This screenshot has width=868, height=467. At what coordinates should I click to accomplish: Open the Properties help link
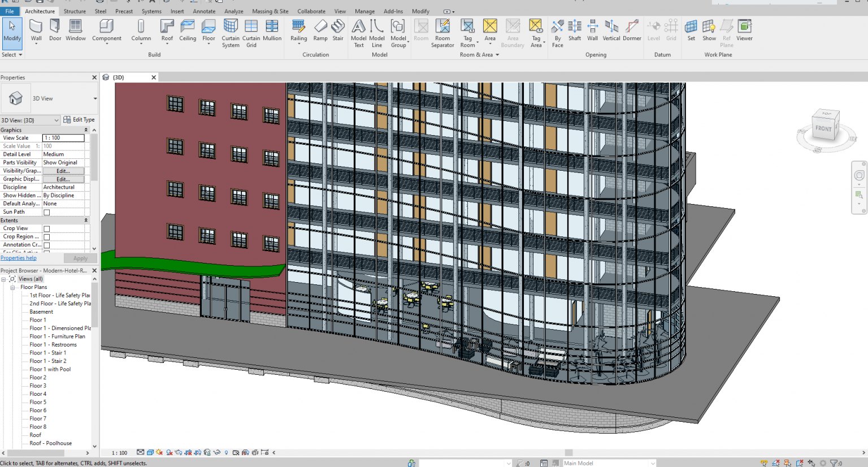pyautogui.click(x=18, y=257)
